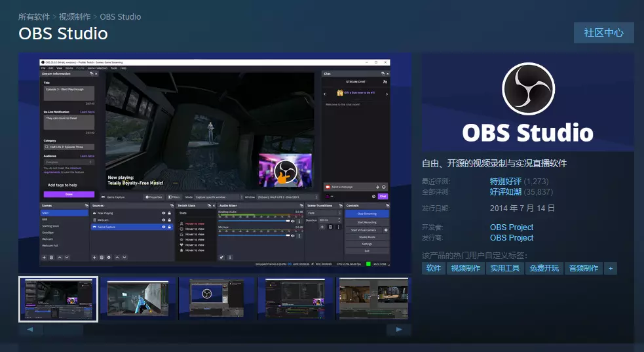Open chat settings gear beside Chat button

pyautogui.click(x=373, y=197)
